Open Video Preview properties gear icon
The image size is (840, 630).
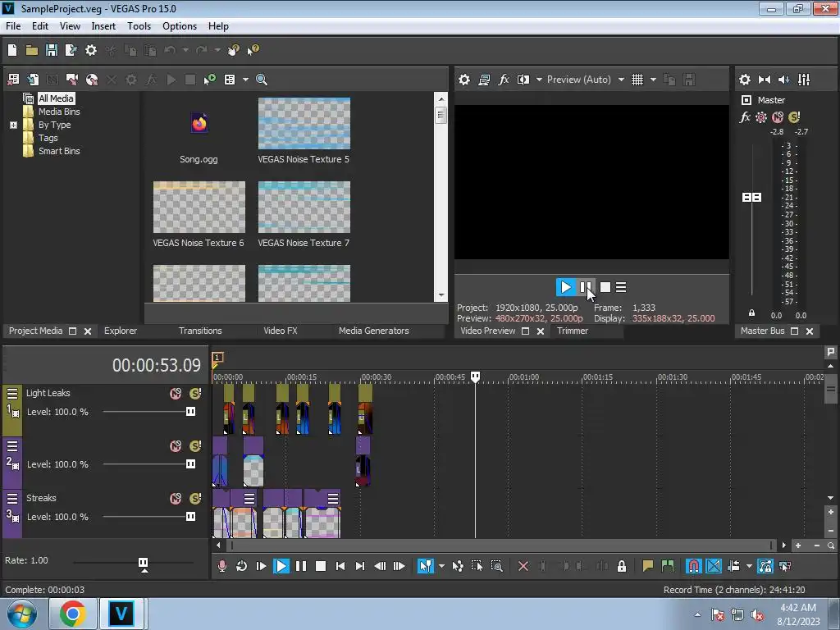[464, 80]
